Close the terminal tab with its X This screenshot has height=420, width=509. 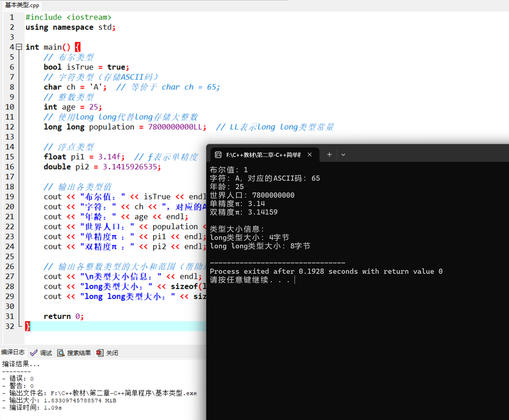310,155
